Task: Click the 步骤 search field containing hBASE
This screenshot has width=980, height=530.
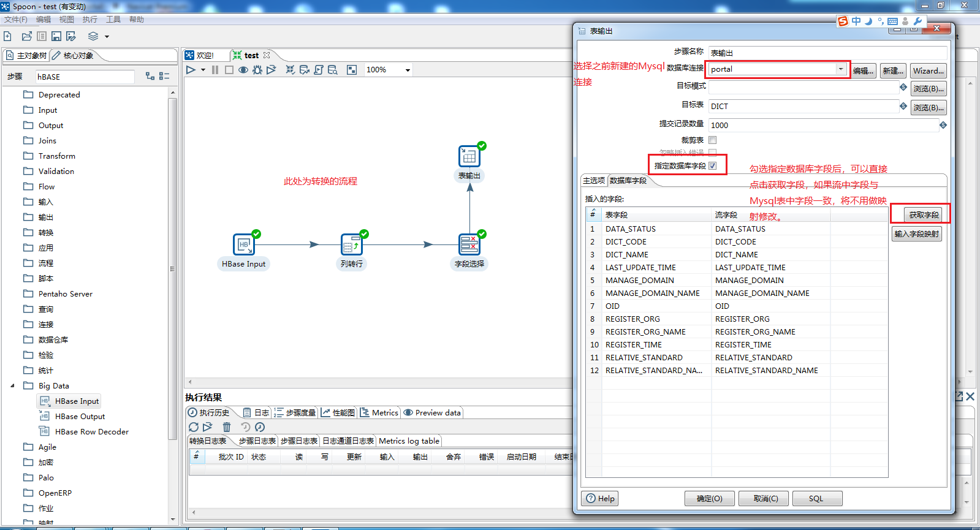Action: point(85,77)
